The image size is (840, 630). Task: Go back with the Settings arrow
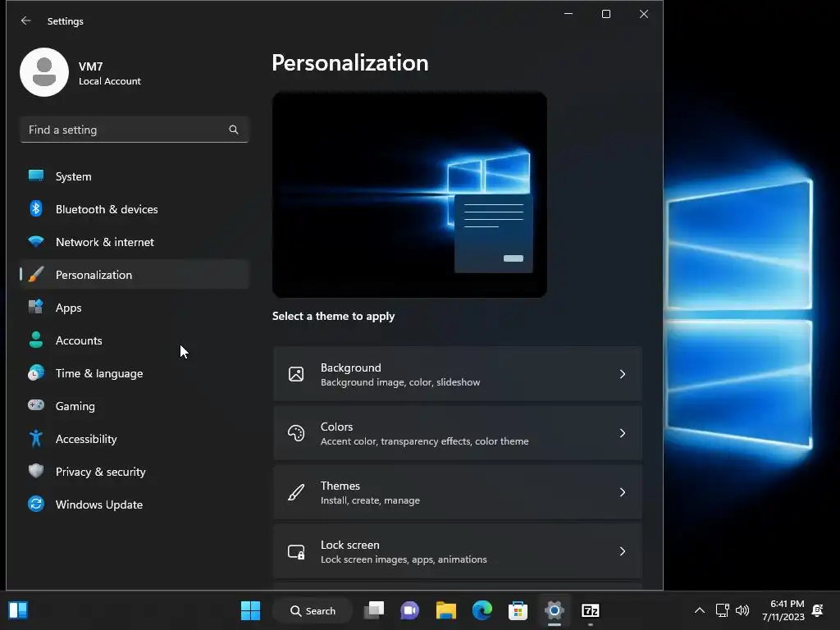(25, 21)
